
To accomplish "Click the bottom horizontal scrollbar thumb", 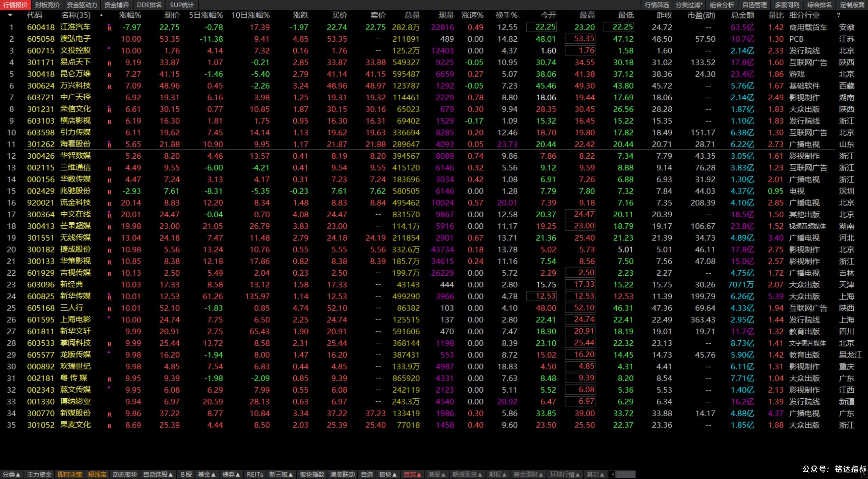I will 626,474.
